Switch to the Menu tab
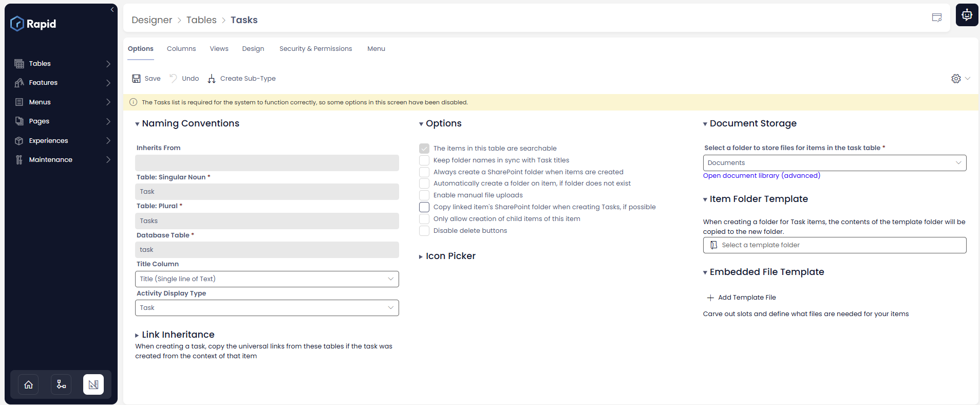Viewport: 980px width, 405px height. [376, 49]
